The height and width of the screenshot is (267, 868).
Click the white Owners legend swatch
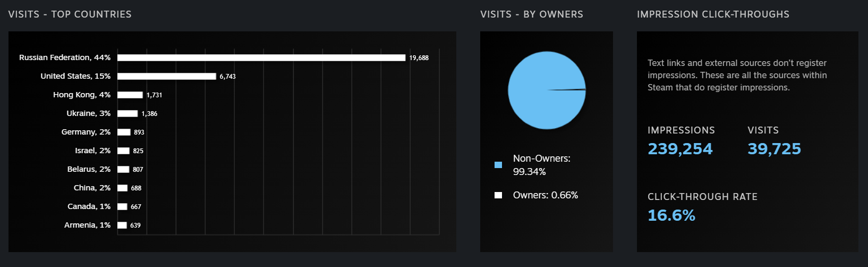coord(498,195)
